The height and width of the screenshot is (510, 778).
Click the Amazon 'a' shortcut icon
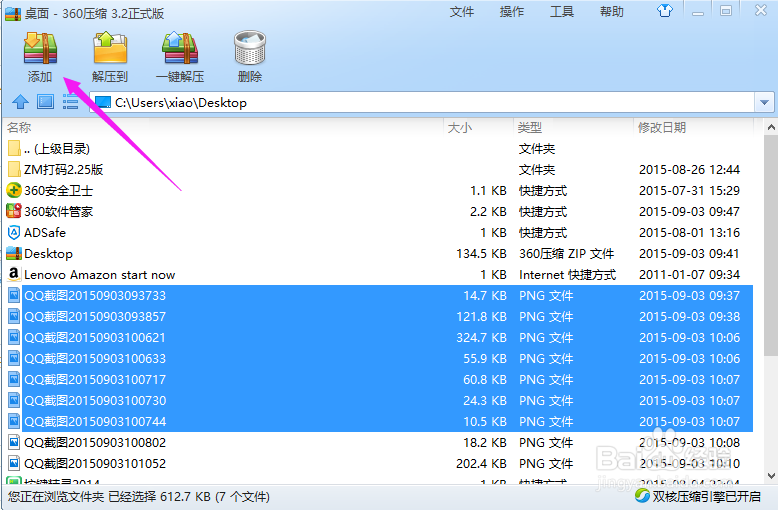pyautogui.click(x=14, y=274)
